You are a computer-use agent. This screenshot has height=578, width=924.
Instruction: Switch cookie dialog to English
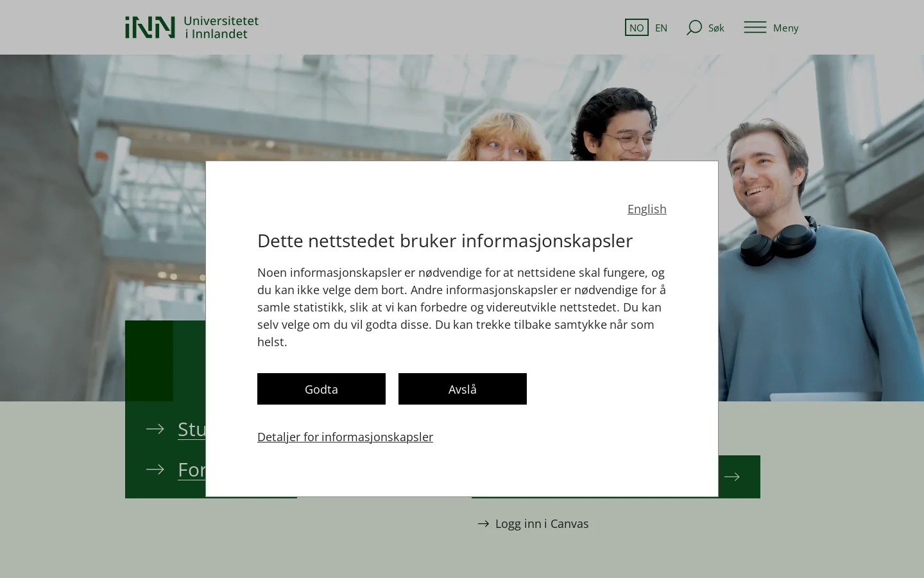pyautogui.click(x=647, y=209)
